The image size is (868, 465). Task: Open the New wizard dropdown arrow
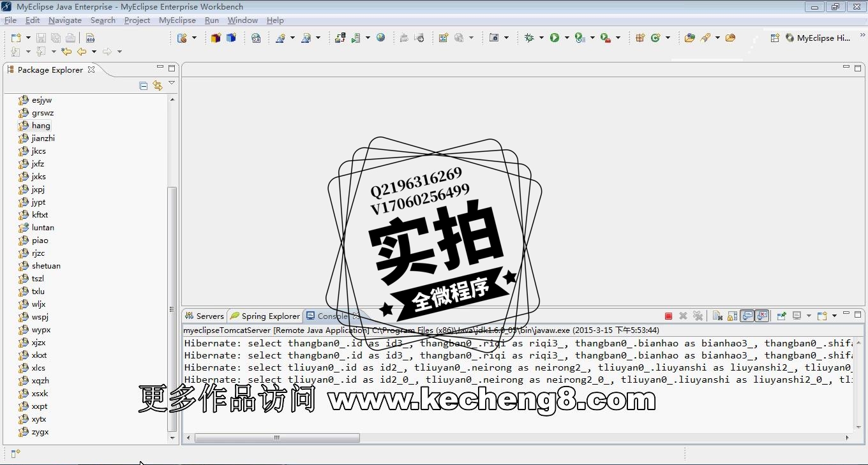point(28,38)
